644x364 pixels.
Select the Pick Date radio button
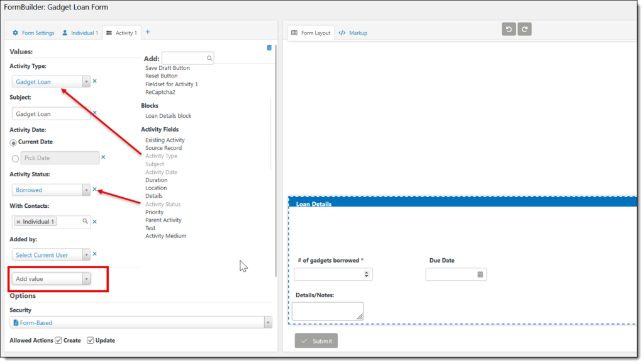click(14, 158)
